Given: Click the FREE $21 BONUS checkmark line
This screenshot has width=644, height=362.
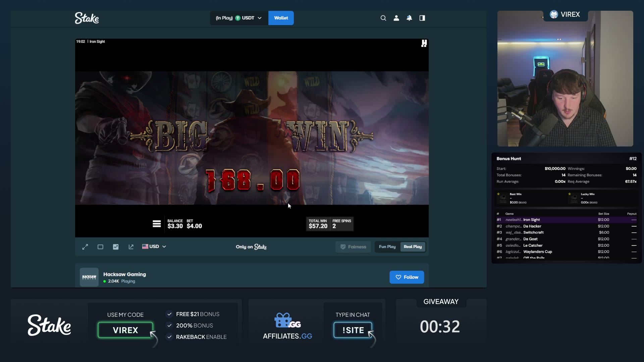Looking at the screenshot, I should 193,314.
